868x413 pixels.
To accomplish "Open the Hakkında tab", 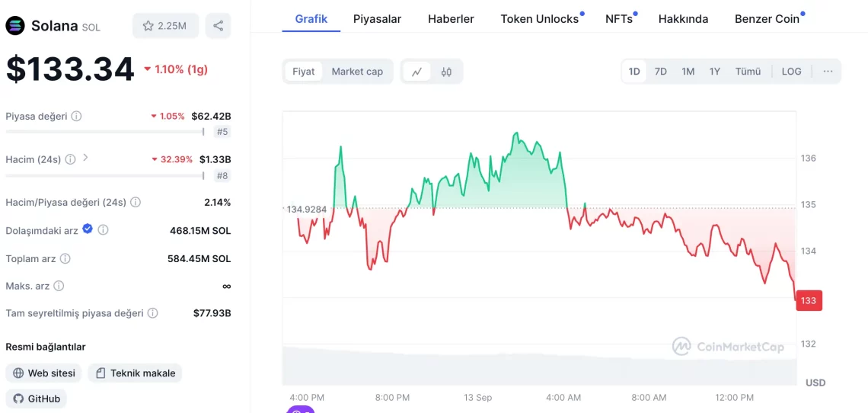I will [x=683, y=19].
